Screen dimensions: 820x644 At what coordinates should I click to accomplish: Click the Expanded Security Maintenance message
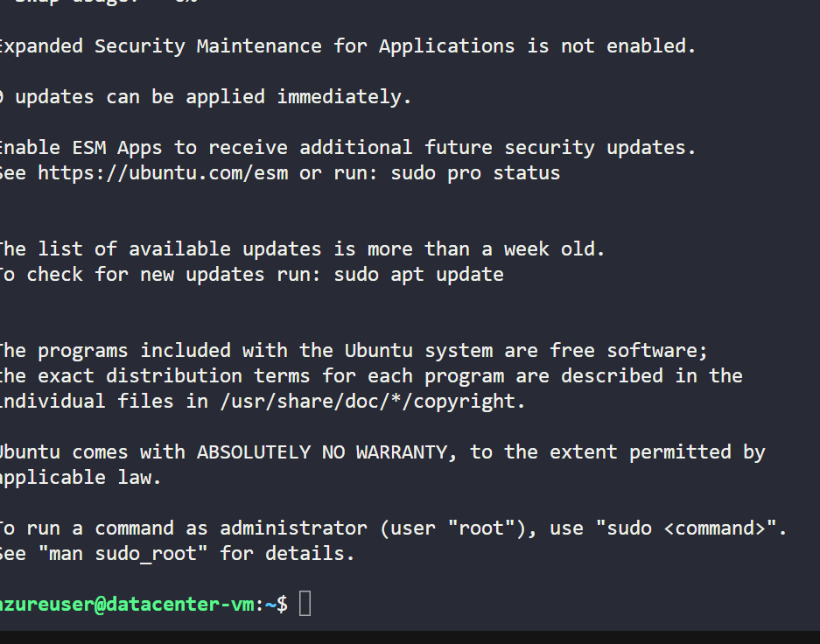pyautogui.click(x=347, y=45)
